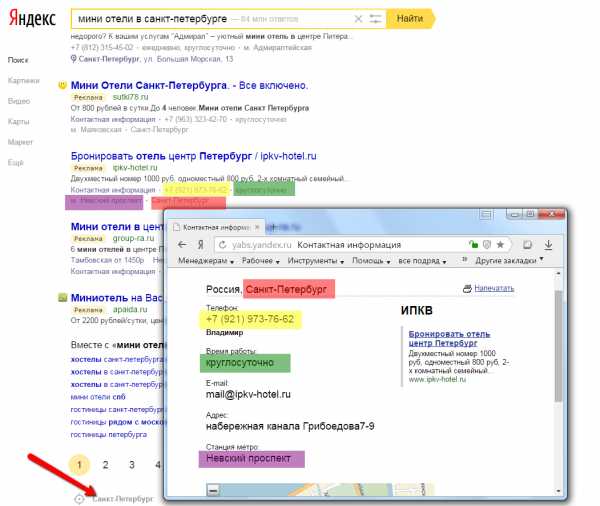Click the Яндекс logo
The width and height of the screenshot is (600, 506).
click(33, 18)
